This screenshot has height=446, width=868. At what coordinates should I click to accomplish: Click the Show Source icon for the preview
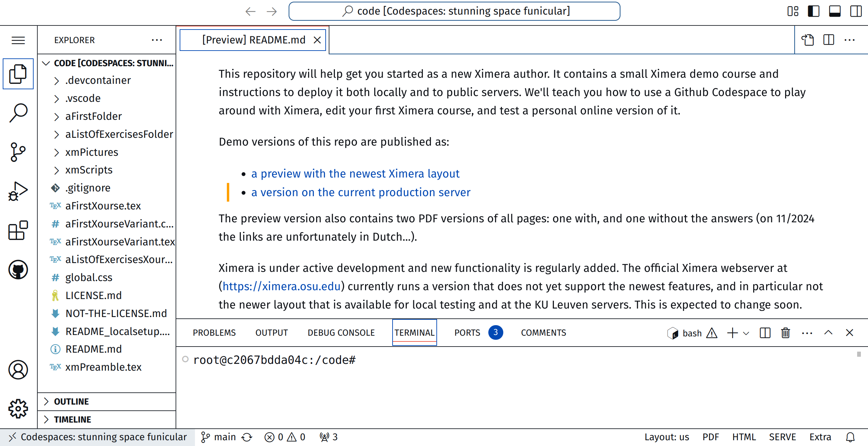click(808, 40)
